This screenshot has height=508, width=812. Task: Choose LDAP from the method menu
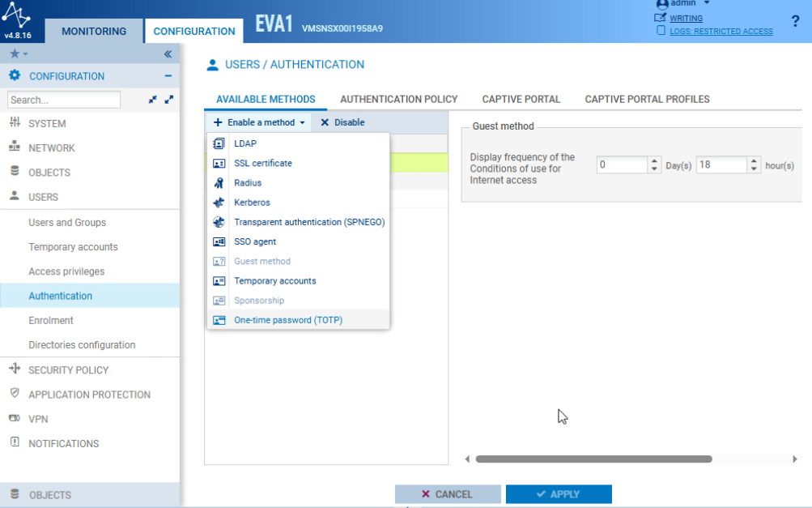[x=298, y=143]
